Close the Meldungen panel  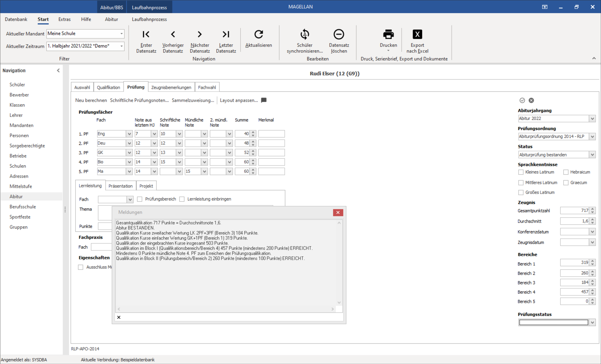point(338,213)
